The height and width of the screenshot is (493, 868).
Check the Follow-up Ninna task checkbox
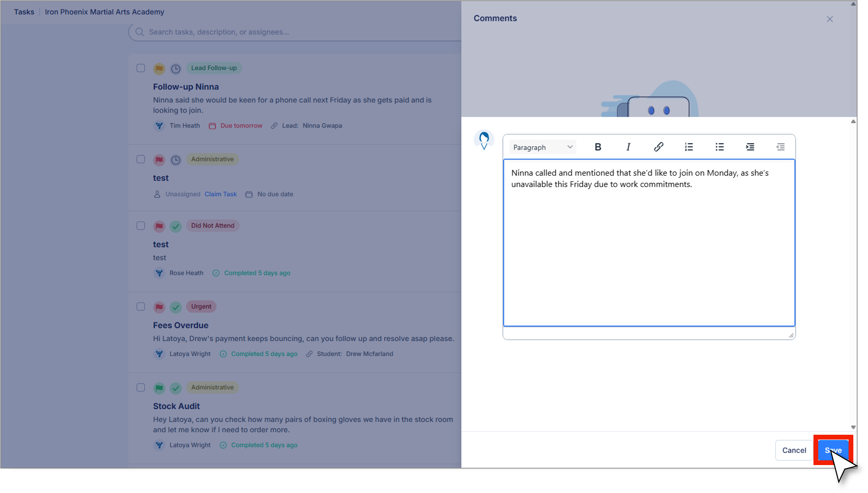pos(141,68)
